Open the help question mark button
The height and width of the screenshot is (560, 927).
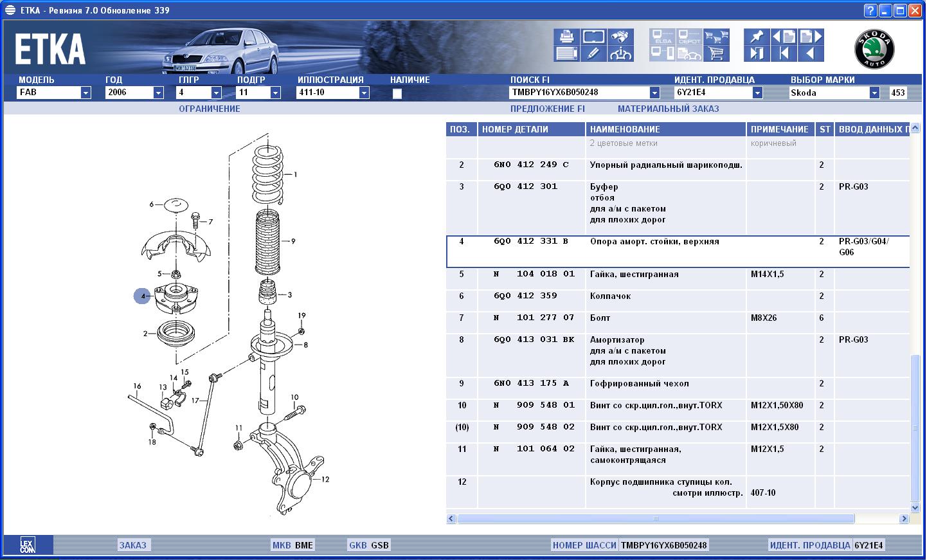pyautogui.click(x=870, y=10)
